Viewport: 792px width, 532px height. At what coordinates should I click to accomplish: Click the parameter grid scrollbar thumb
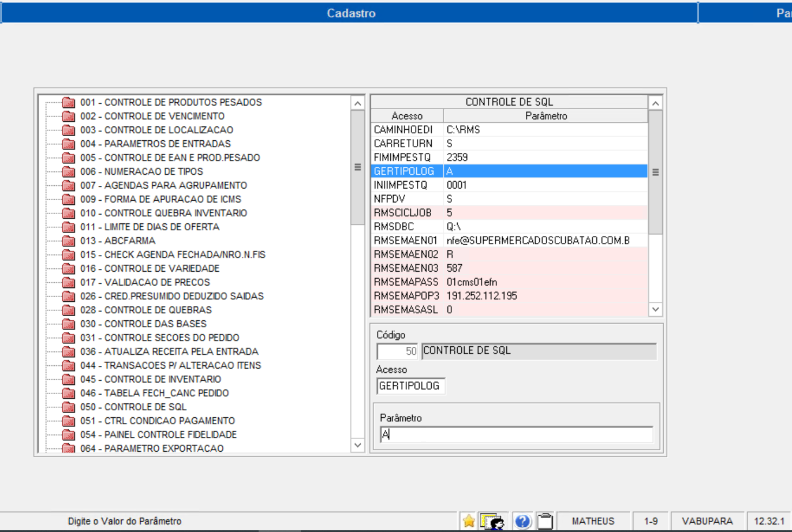pos(655,172)
